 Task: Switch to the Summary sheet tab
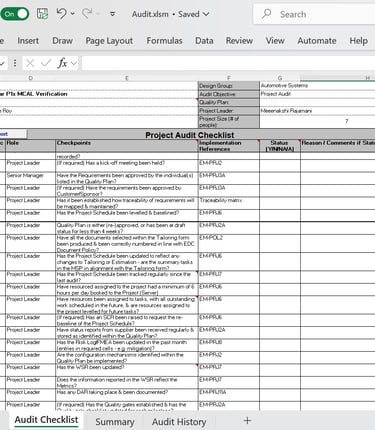(115, 422)
